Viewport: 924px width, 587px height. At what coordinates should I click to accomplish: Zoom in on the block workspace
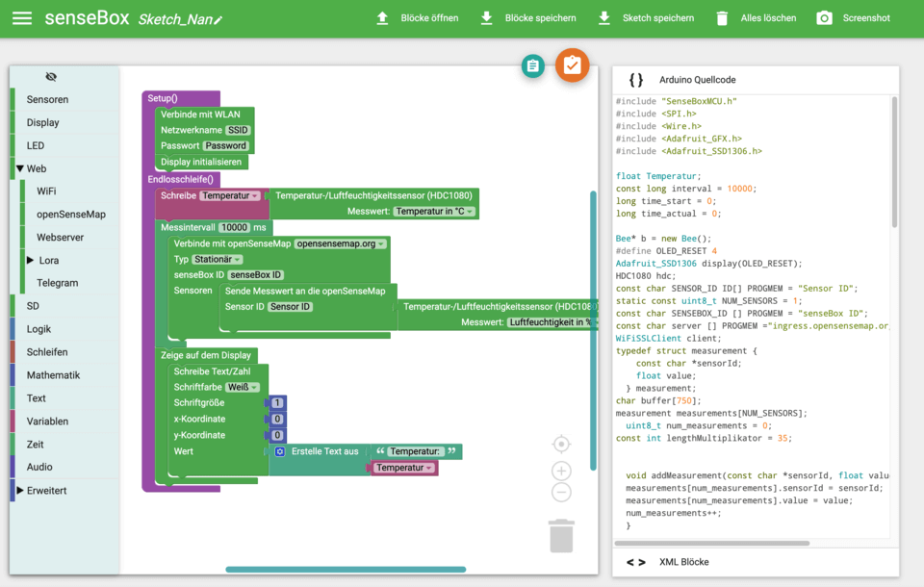[x=561, y=471]
